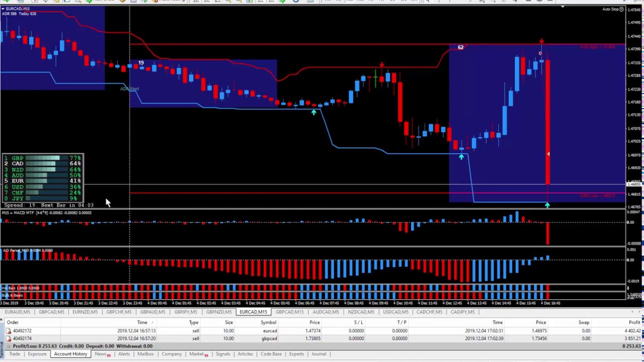Select the USDCAD,M5 chart tab
The height and width of the screenshot is (362, 644).
coord(395,312)
